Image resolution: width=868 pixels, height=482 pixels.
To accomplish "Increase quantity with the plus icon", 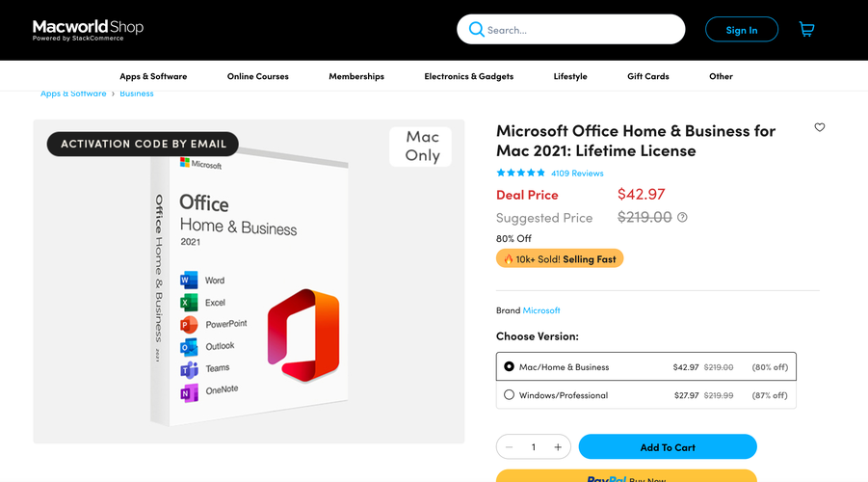I will (558, 447).
